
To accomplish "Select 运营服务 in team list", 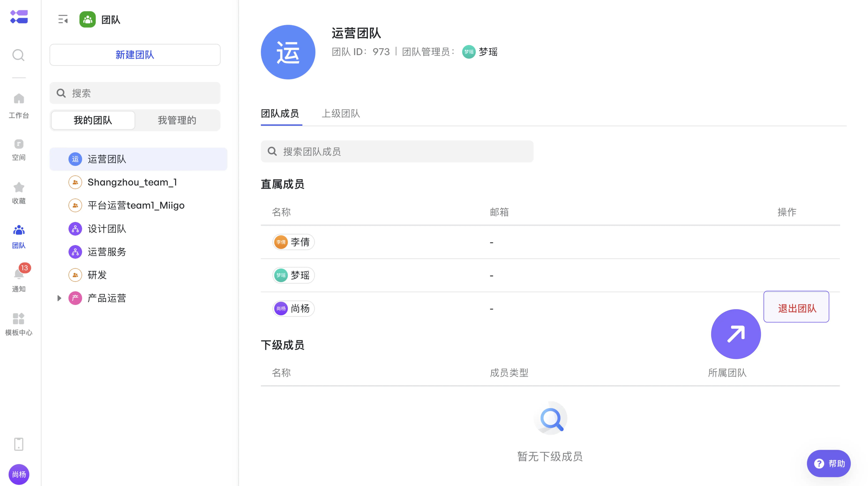I will point(139,252).
